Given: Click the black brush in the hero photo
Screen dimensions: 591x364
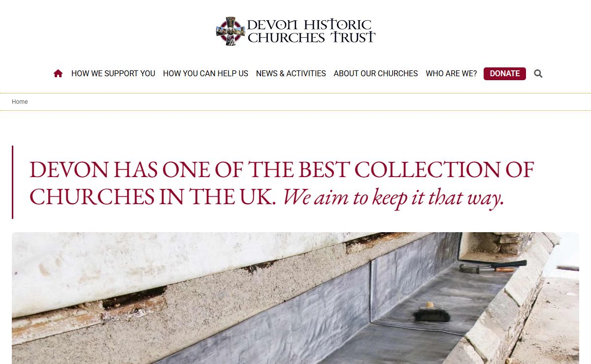Looking at the screenshot, I should click(431, 312).
